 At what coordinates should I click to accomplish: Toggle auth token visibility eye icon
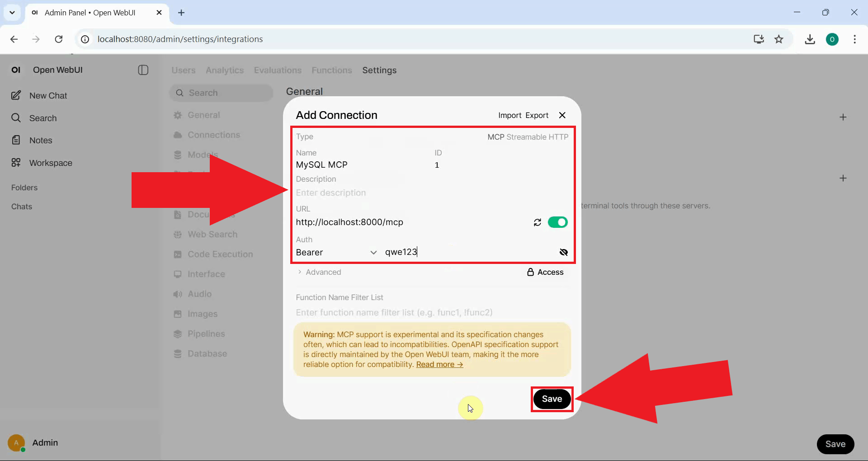(563, 252)
